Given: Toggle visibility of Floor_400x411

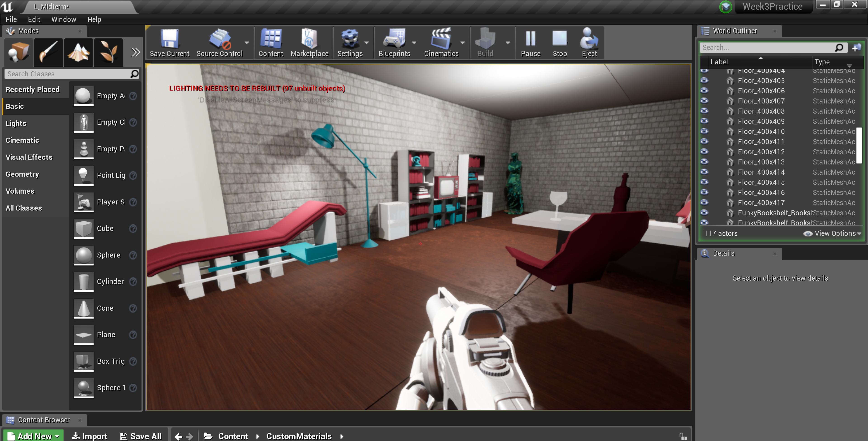Looking at the screenshot, I should [x=704, y=141].
